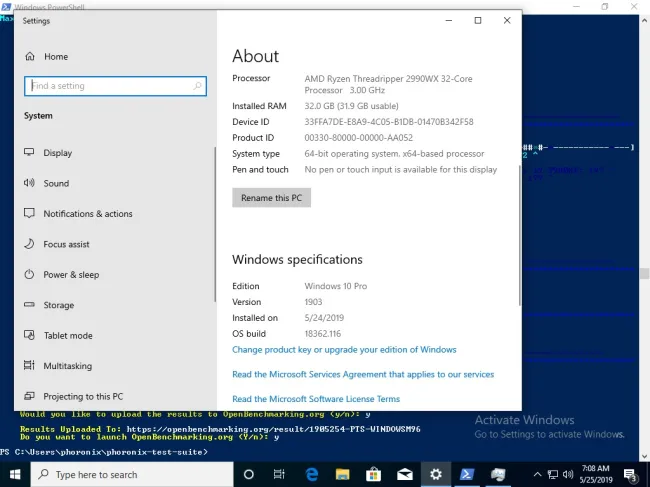
Task: Open network status tray icon
Action: coord(553,475)
